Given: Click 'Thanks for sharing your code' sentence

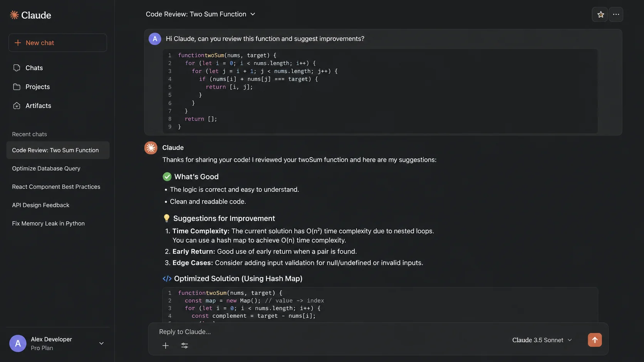Looking at the screenshot, I should (299, 160).
